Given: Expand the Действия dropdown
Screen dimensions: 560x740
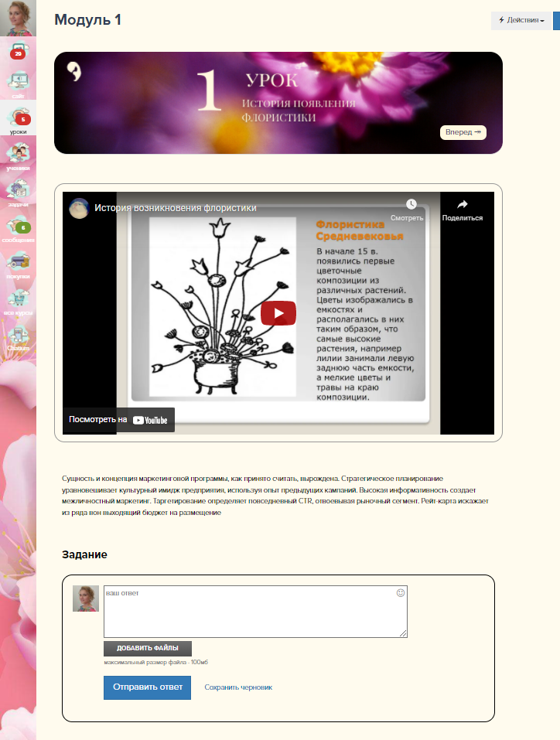Looking at the screenshot, I should (x=521, y=20).
